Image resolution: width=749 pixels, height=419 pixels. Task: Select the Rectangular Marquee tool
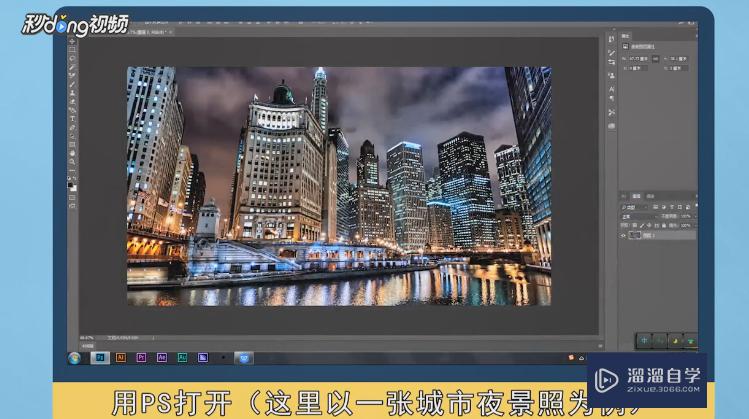click(72, 49)
